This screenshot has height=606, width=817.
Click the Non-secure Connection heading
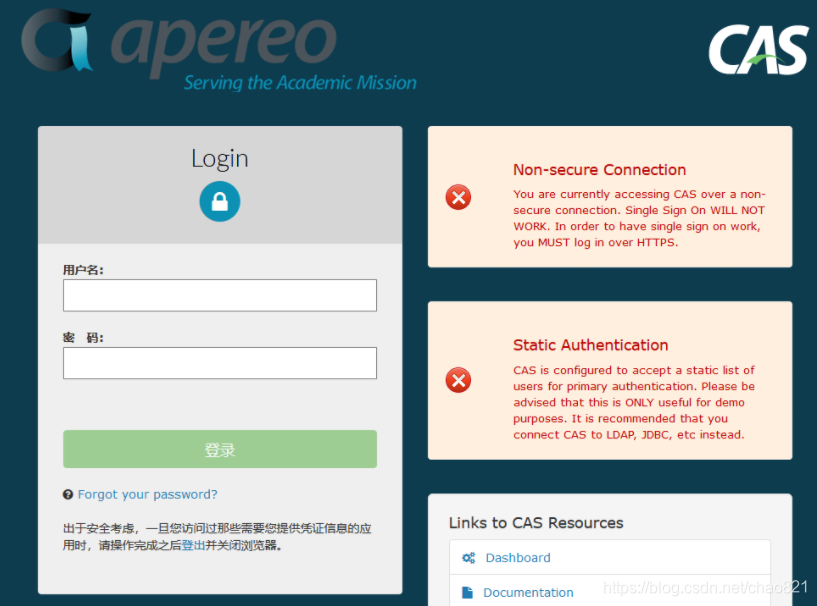tap(599, 170)
